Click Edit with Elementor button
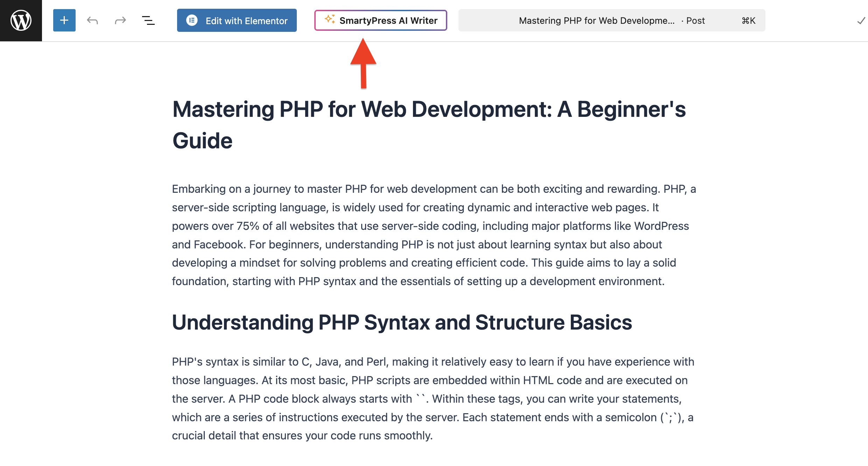Screen dimensions: 868x466 [246, 21]
